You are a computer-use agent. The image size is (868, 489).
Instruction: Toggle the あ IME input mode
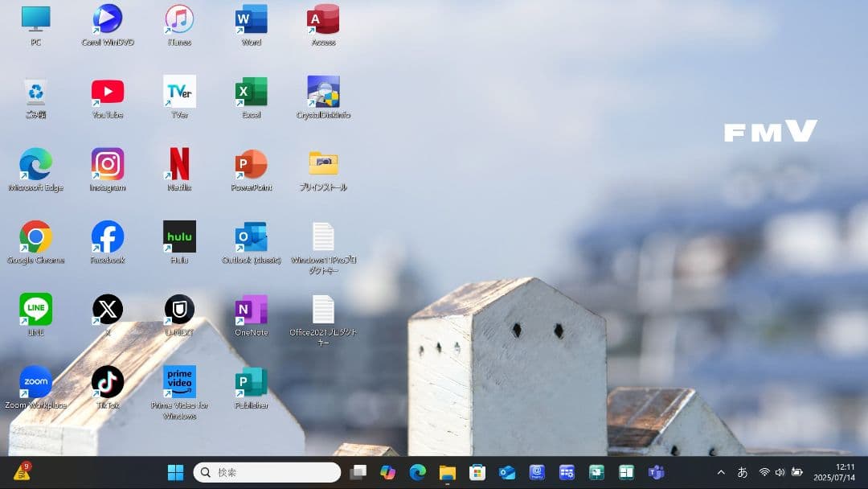tap(743, 472)
